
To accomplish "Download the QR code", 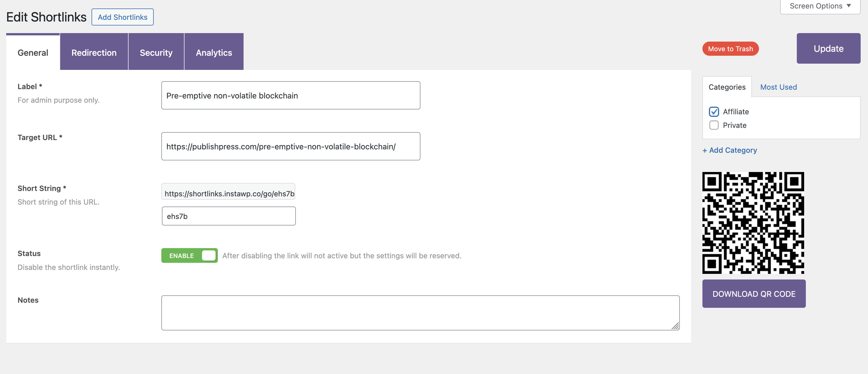I will click(x=754, y=293).
